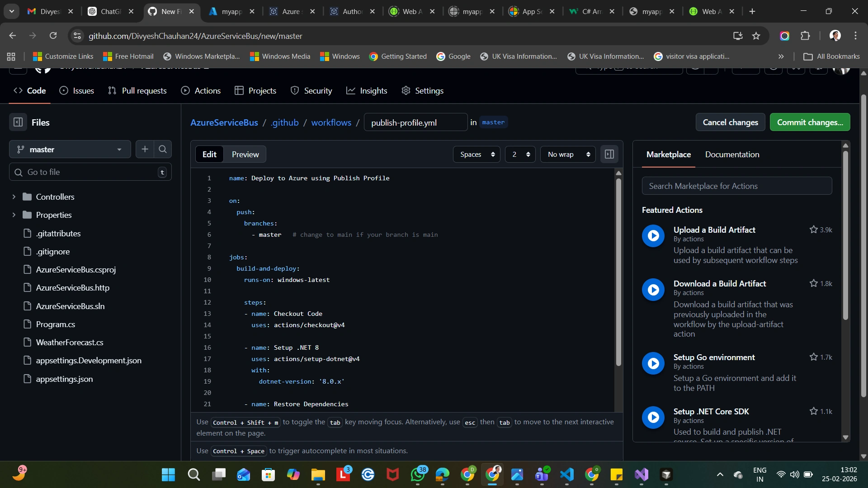Image resolution: width=868 pixels, height=488 pixels.
Task: Open the Pull requests tab
Action: (x=137, y=91)
